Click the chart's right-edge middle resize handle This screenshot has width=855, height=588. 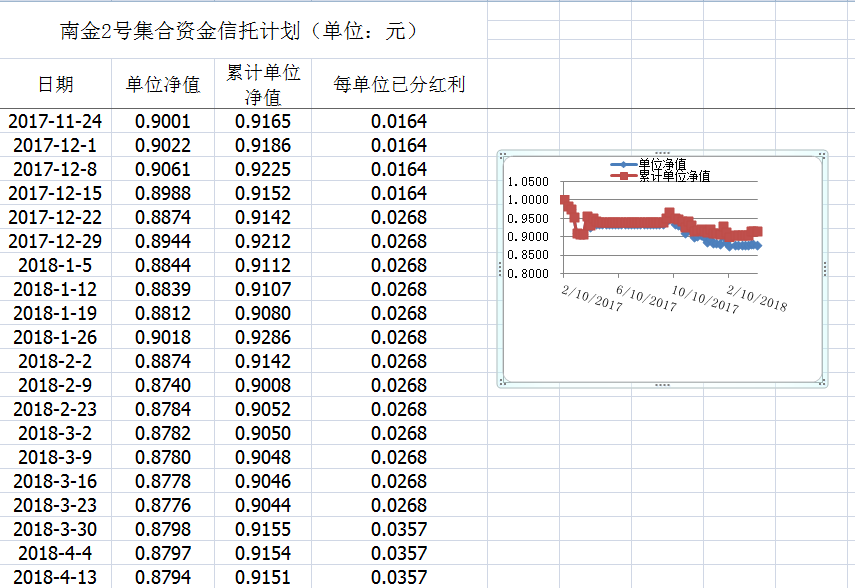click(x=824, y=269)
